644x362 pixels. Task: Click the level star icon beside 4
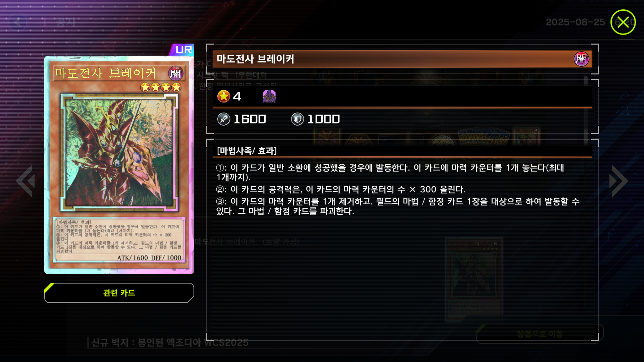click(224, 96)
